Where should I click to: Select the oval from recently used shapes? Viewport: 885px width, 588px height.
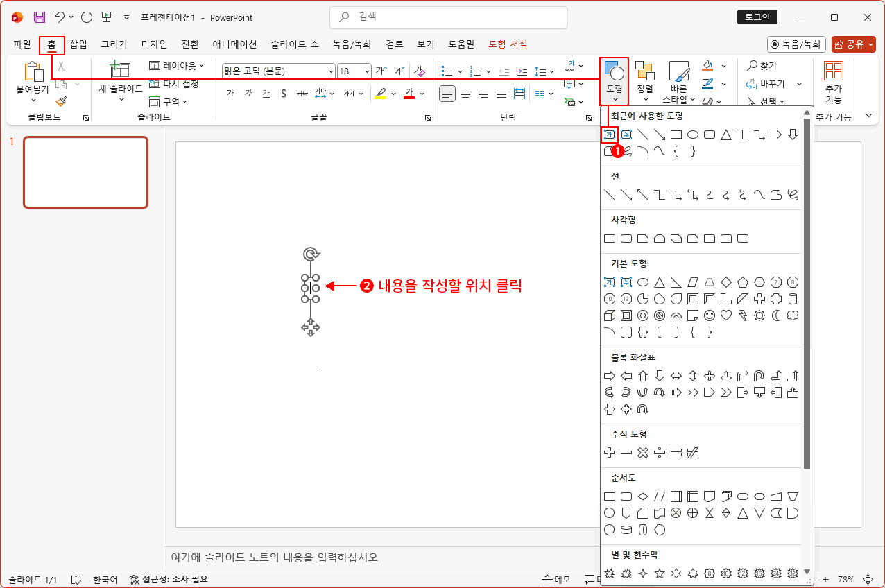pyautogui.click(x=694, y=135)
